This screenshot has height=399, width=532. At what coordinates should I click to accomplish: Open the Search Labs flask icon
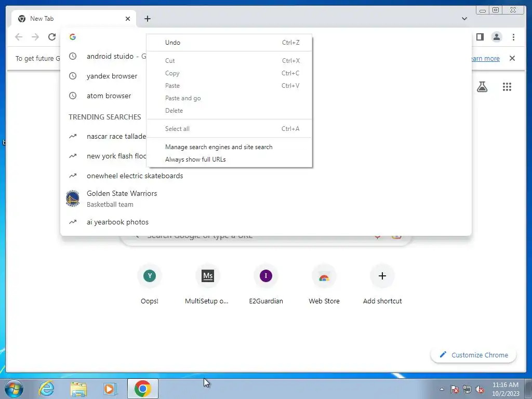[x=482, y=87]
